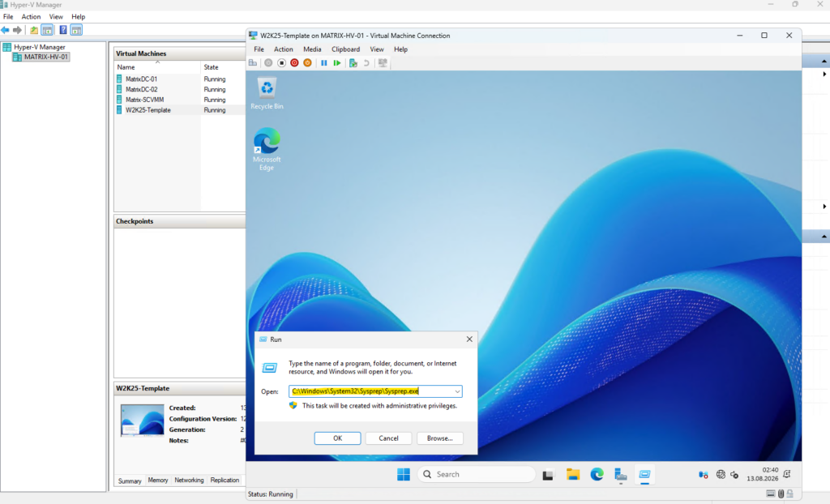Open the Windows Start menu in VM
The image size is (830, 504).
[x=404, y=474]
